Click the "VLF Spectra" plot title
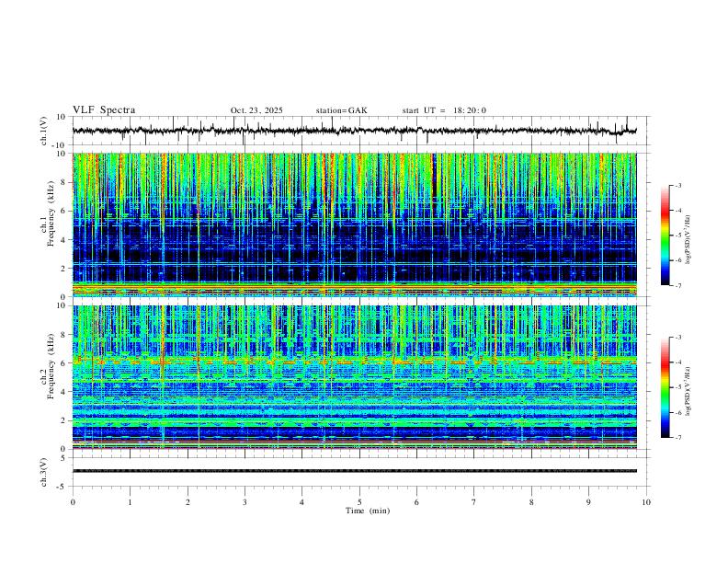 104,110
